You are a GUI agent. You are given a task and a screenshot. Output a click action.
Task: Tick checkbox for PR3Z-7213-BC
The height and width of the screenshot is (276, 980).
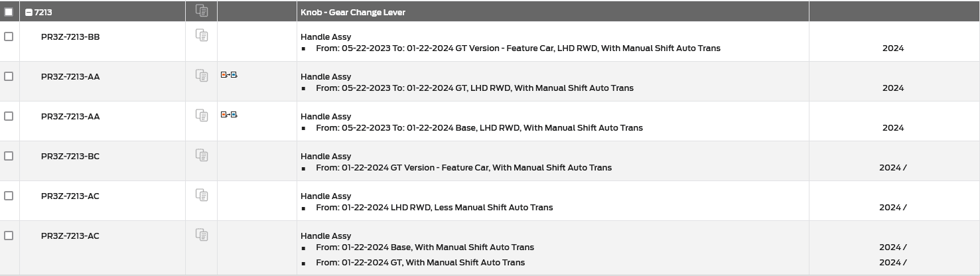(9, 156)
